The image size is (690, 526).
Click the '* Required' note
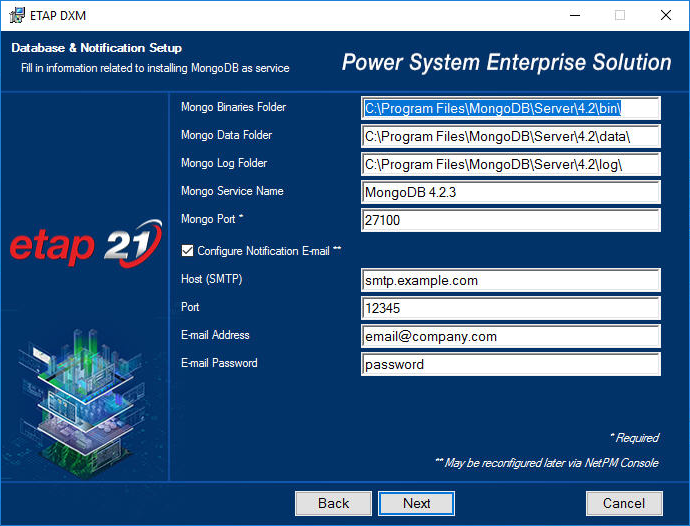pos(634,438)
